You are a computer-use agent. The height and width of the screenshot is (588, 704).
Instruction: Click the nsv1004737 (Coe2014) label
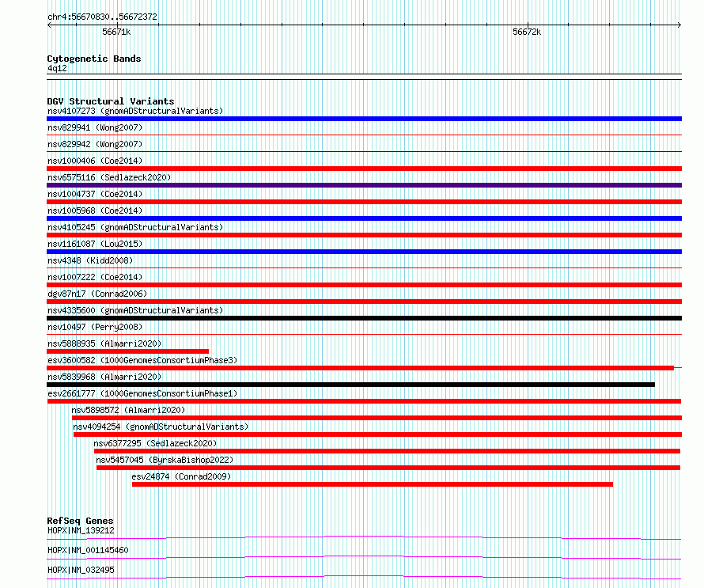(x=95, y=194)
